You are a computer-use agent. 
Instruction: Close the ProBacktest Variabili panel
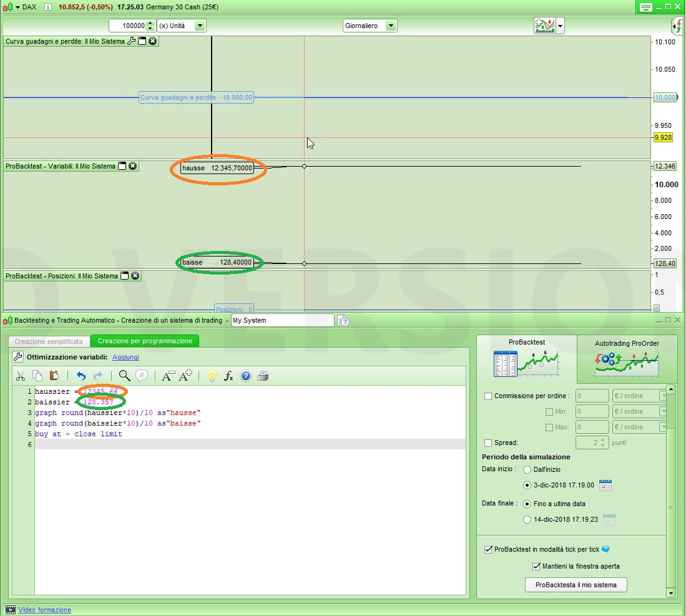(x=133, y=166)
